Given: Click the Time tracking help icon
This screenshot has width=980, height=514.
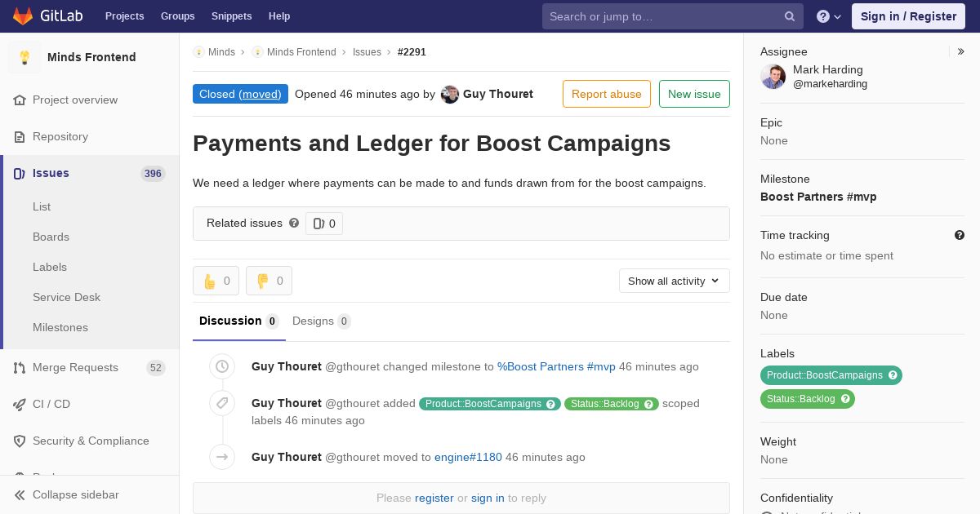Looking at the screenshot, I should tap(960, 235).
